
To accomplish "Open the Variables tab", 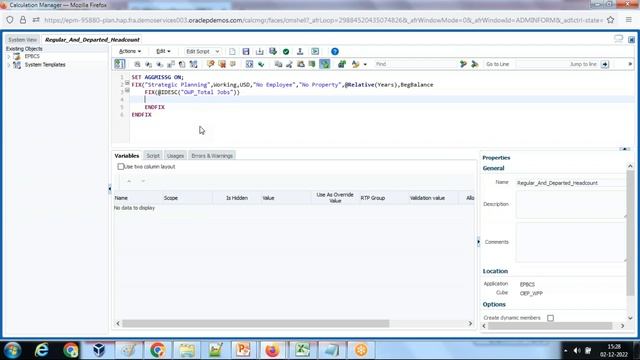I will 127,156.
